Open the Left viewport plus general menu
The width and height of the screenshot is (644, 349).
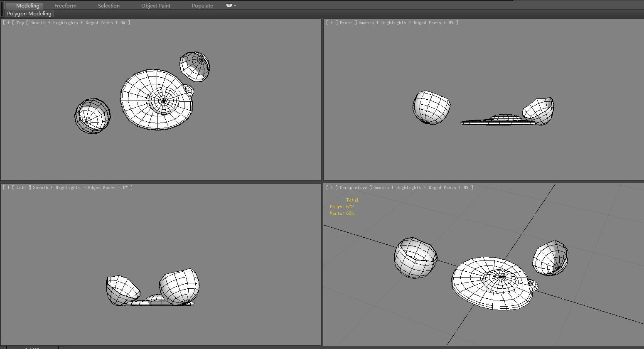point(8,188)
